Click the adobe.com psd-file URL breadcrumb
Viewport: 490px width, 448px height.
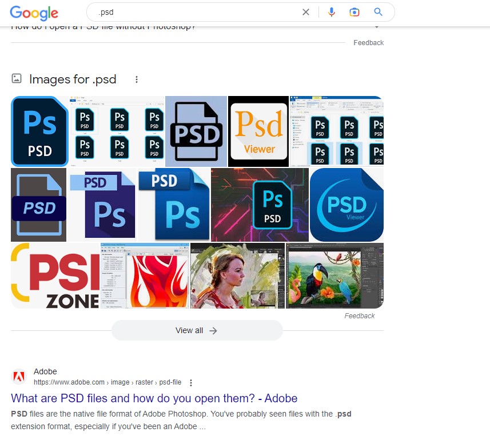point(107,382)
